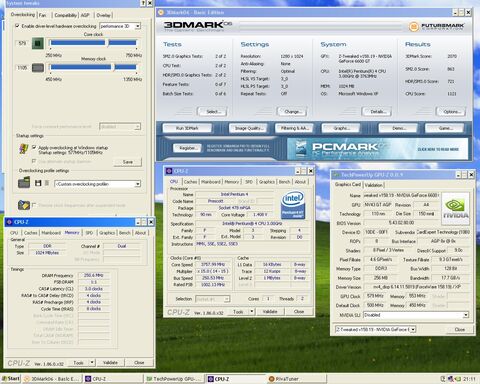Open the Graphs button in 3DMark06
The width and height of the screenshot is (480, 384).
[x=341, y=128]
